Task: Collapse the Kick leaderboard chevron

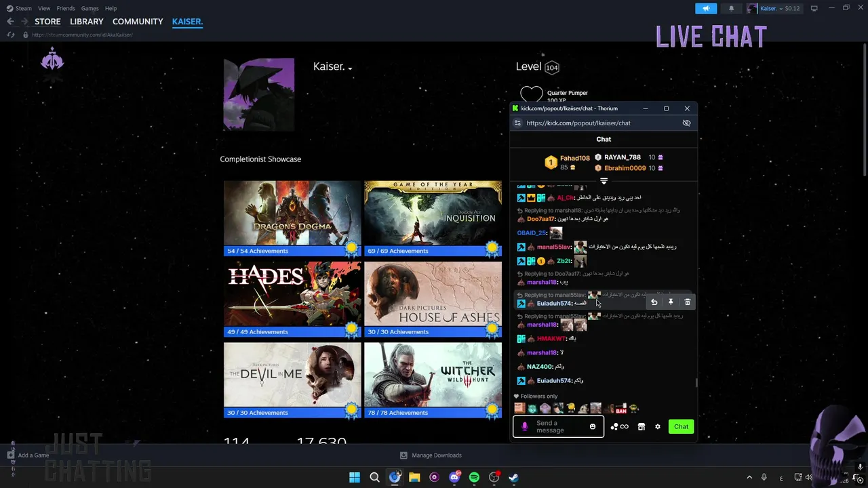Action: click(604, 181)
